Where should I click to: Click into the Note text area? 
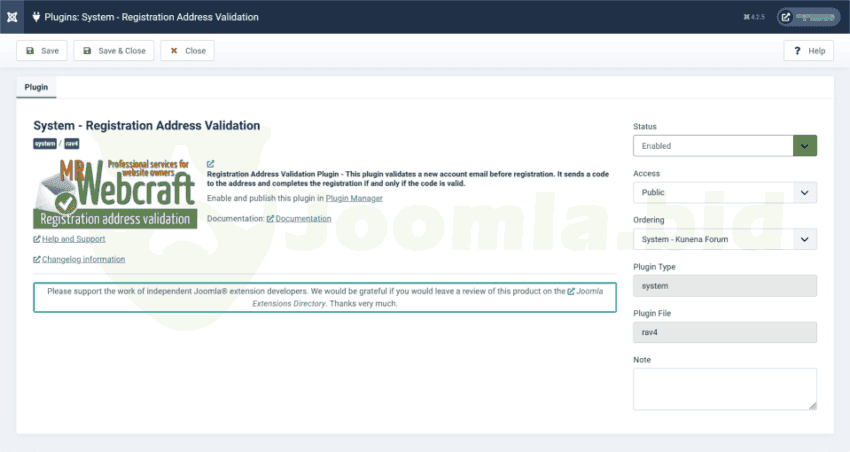coord(724,388)
